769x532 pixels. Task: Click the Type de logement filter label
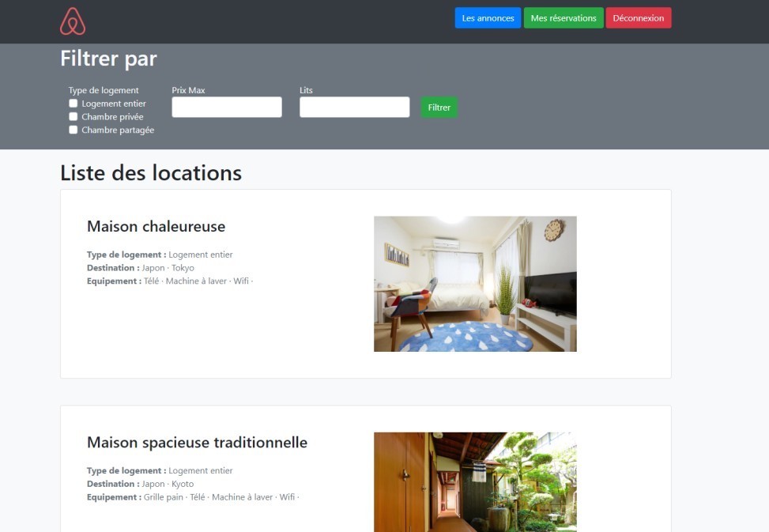pyautogui.click(x=104, y=90)
